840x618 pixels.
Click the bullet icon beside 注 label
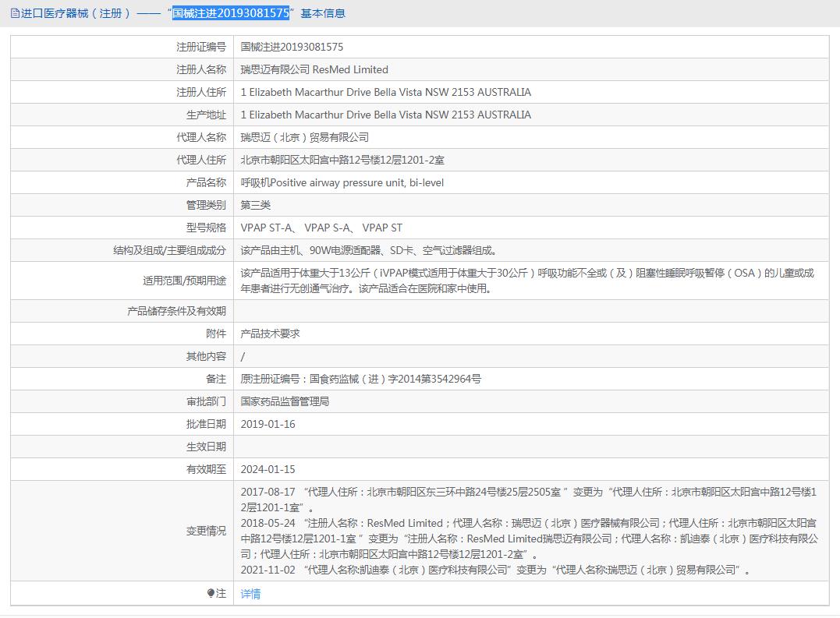(211, 593)
